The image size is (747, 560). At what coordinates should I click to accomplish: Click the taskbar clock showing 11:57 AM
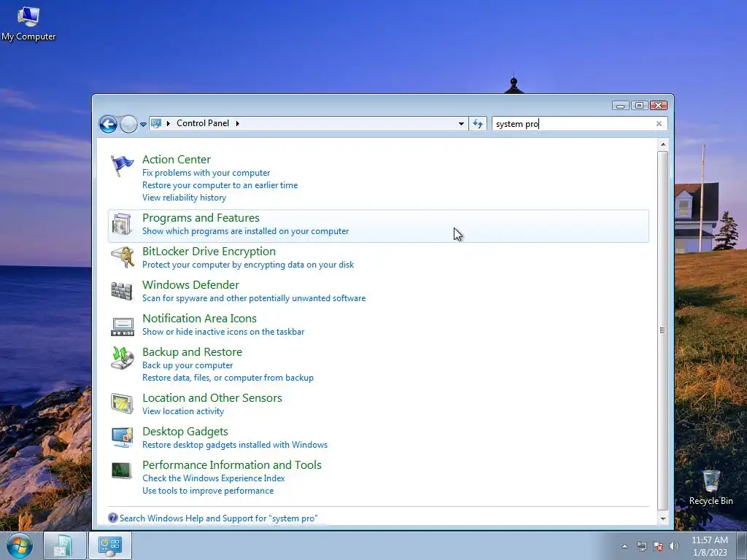(x=709, y=546)
